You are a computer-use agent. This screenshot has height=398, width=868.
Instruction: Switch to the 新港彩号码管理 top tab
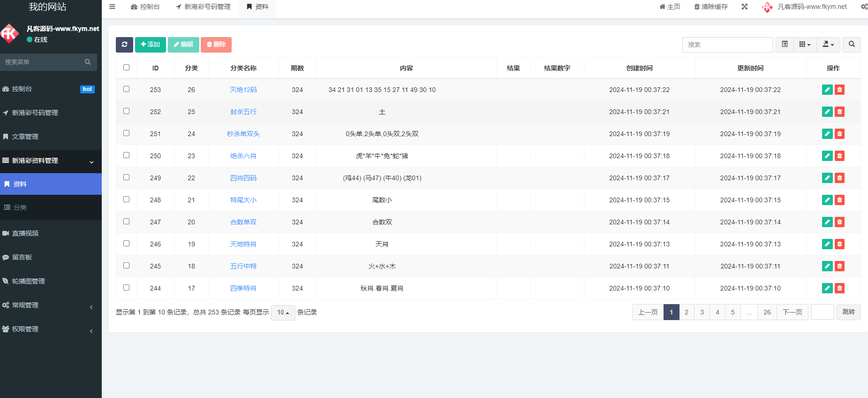[203, 7]
